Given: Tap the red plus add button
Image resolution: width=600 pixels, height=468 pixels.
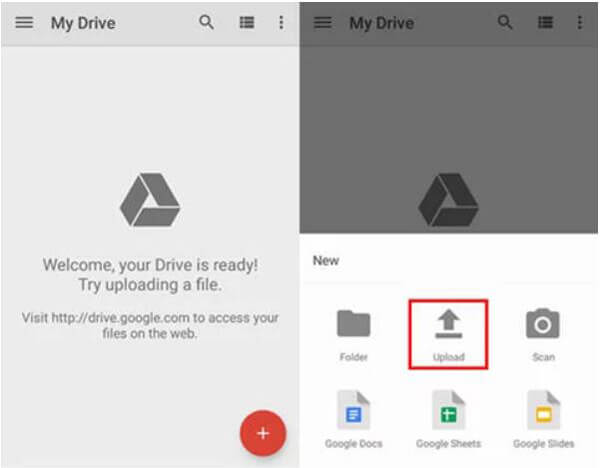Looking at the screenshot, I should point(263,433).
